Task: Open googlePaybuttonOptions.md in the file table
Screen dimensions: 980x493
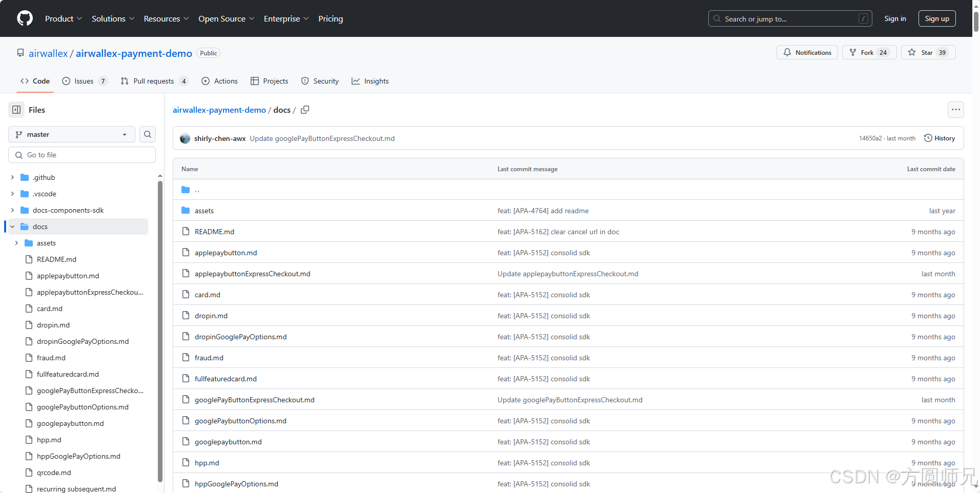Action: [x=240, y=421]
